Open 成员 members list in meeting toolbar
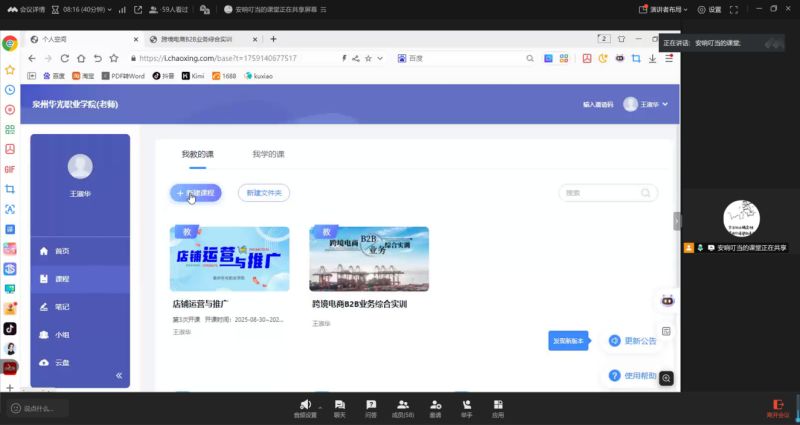Screen dimensions: 800x425 (403, 409)
